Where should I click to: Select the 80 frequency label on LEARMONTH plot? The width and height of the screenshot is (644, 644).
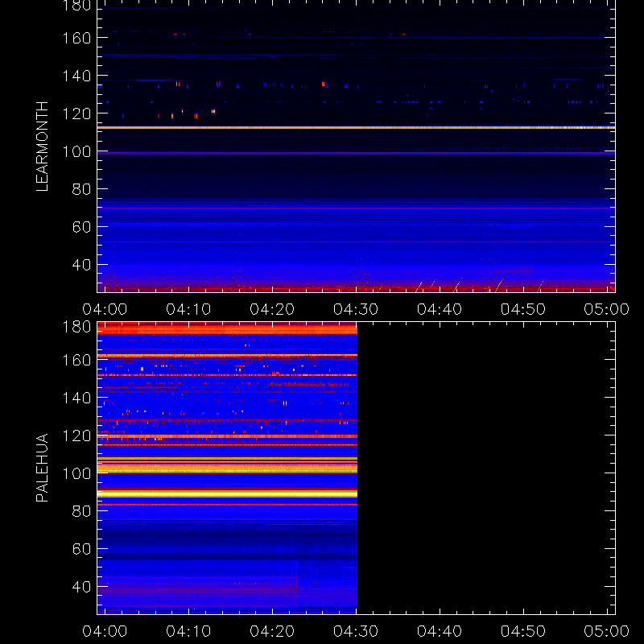81,189
